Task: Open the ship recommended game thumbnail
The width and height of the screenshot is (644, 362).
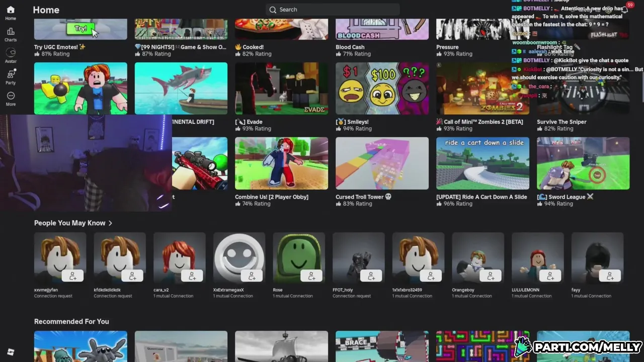Action: [x=281, y=346]
